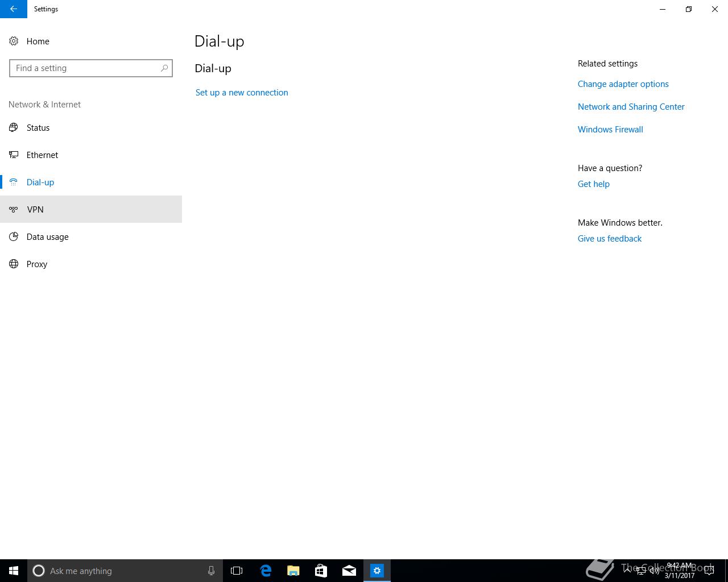
Task: Show hidden system tray icons
Action: [627, 571]
